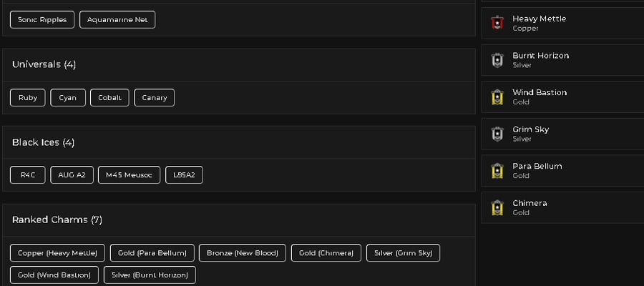Open the Ranked Charms (7) section header

pos(57,220)
